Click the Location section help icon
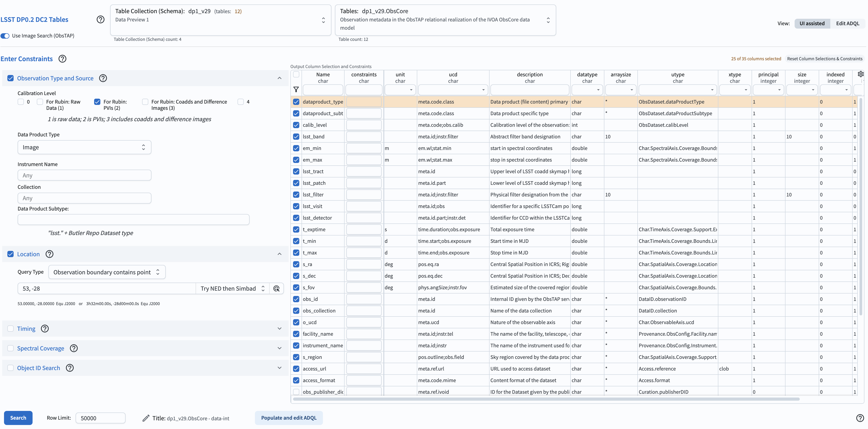Viewport: 868px width, 429px height. point(50,254)
